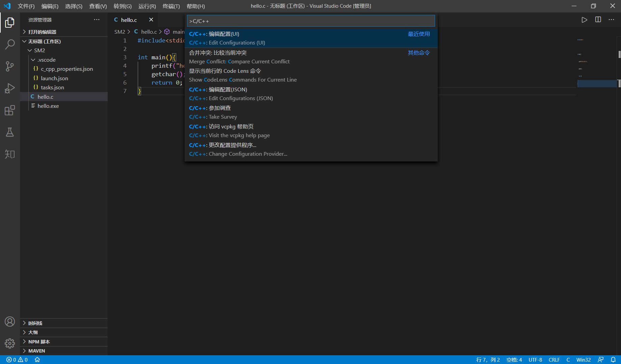Open the 运行(R) menu
Image resolution: width=621 pixels, height=364 pixels.
pyautogui.click(x=147, y=6)
